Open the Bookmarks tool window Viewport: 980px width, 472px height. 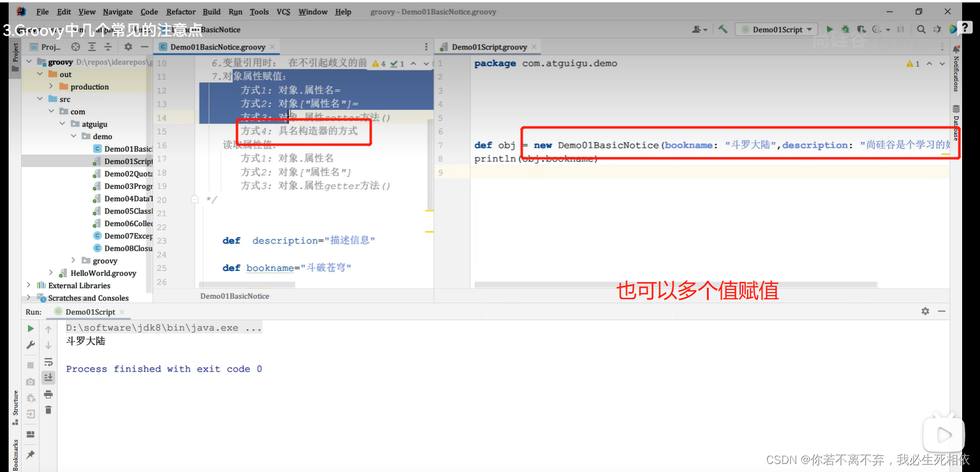tap(15, 455)
